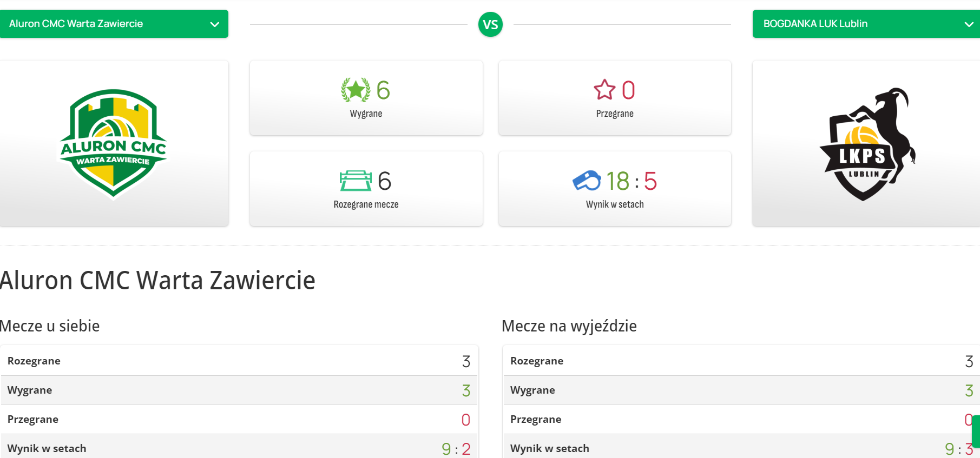Click the LKPS Lublin goat logo

866,144
